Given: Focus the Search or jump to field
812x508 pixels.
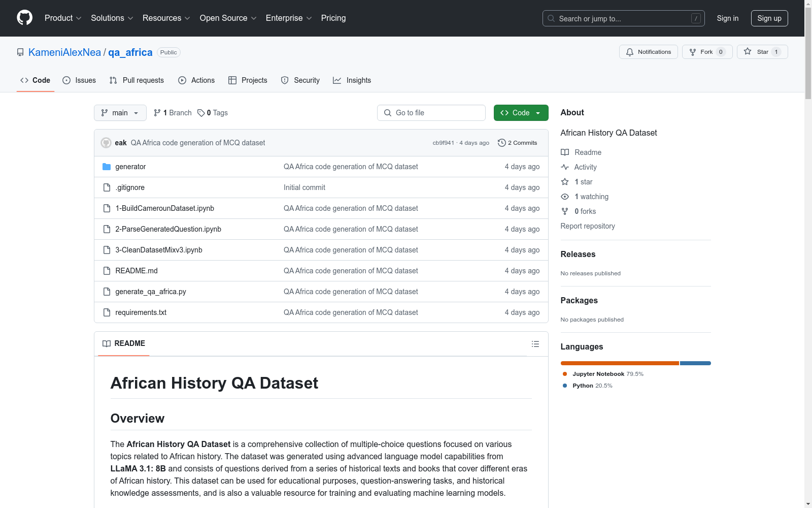Looking at the screenshot, I should pos(623,18).
